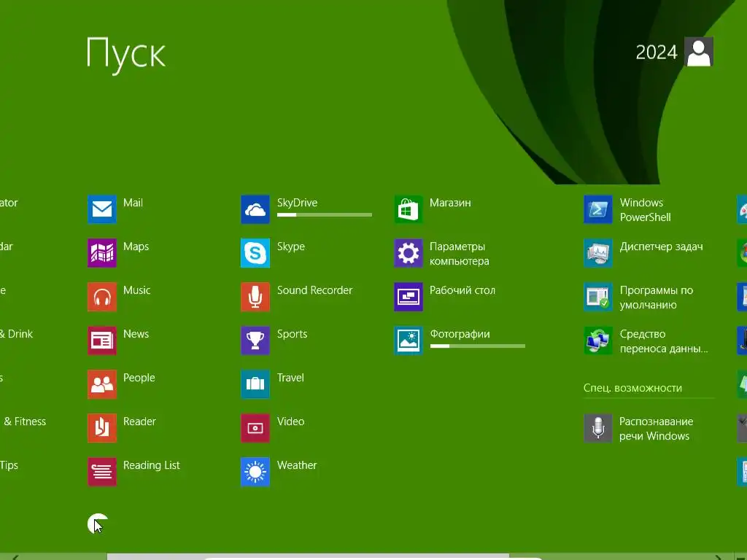The image size is (747, 560).
Task: Click the scrollbar left arrow
Action: click(15, 557)
